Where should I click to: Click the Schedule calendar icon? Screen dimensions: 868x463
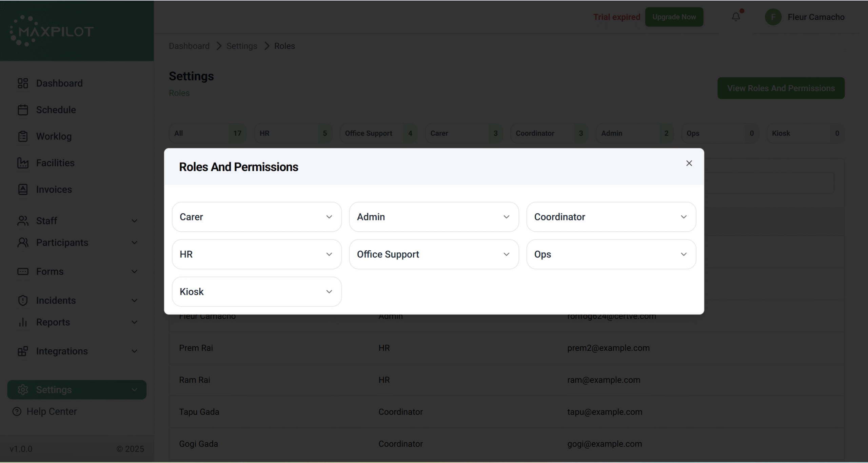click(x=23, y=110)
